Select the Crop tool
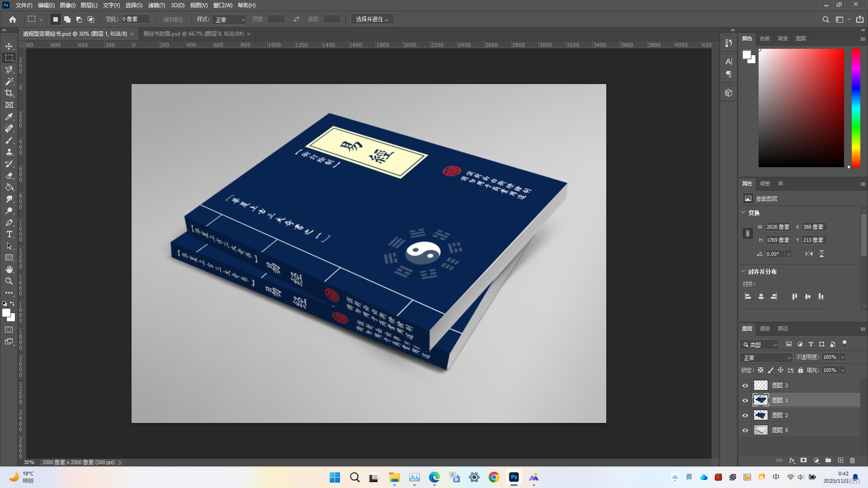This screenshot has height=488, width=868. [9, 93]
